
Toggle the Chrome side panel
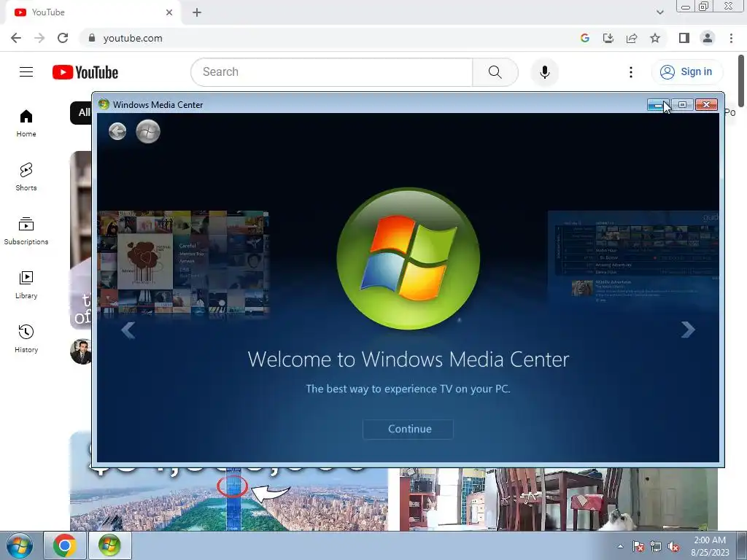(x=684, y=38)
